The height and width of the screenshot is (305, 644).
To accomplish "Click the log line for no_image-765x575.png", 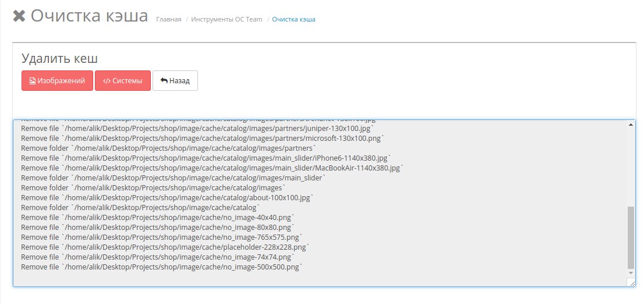I will (x=162, y=237).
